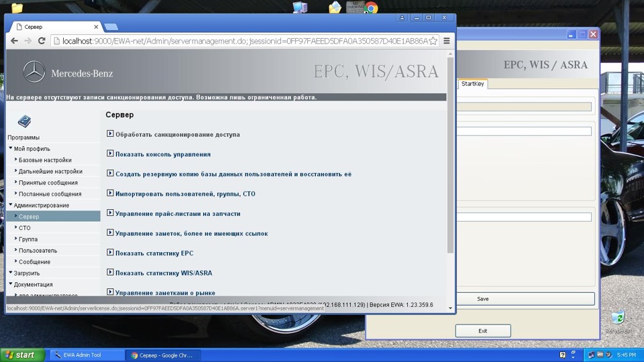
Task: Open the folder icon on desktop
Action: tap(17, 7)
